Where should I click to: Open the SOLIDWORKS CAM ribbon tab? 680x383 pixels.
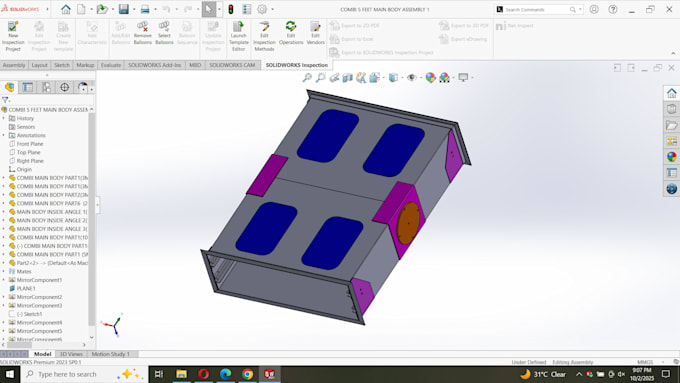(x=232, y=65)
